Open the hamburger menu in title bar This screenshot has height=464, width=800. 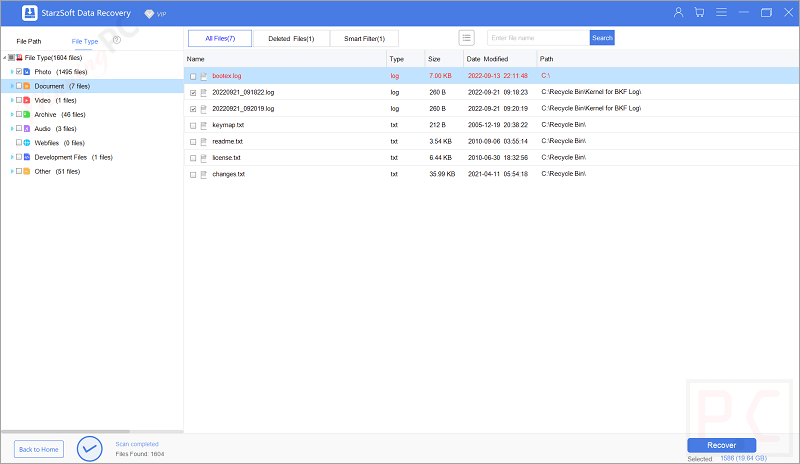tap(721, 12)
